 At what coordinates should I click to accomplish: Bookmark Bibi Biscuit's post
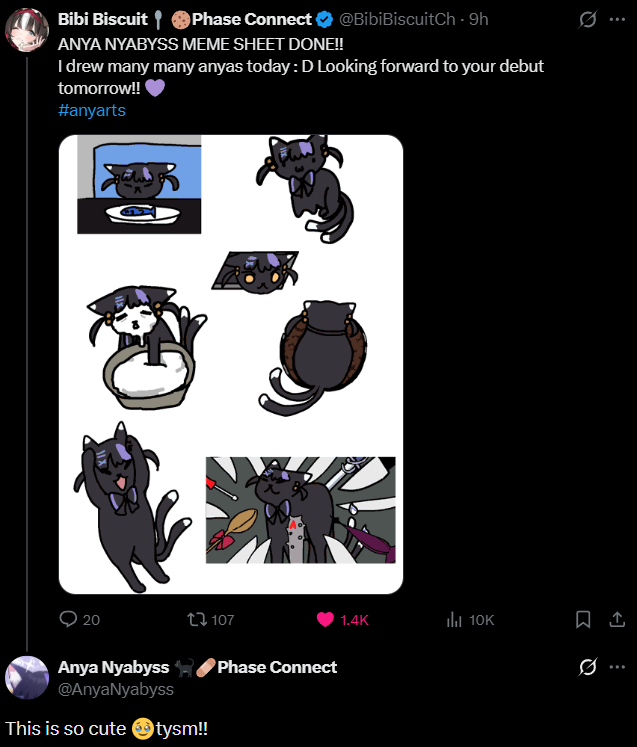[583, 619]
